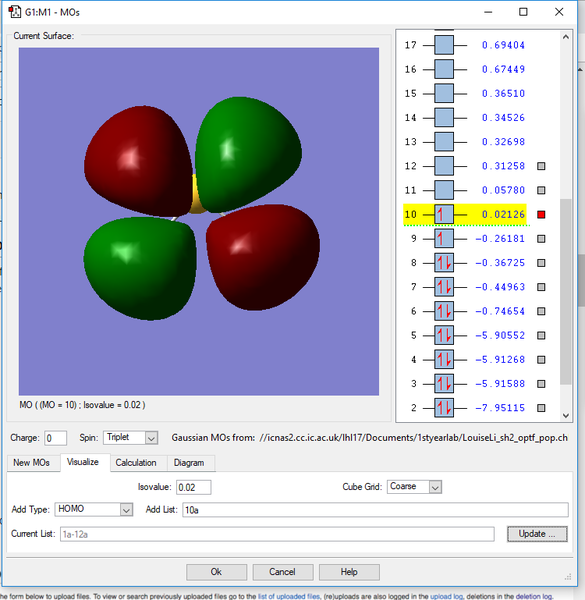Toggle red surface marker for MO 10
This screenshot has height=600, width=585.
541,214
